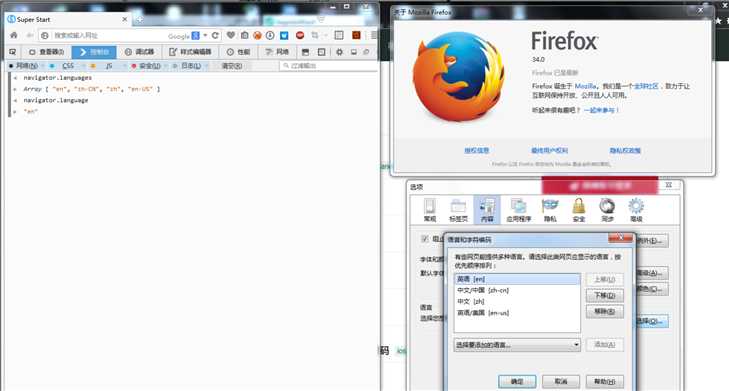The width and height of the screenshot is (729, 391).
Task: Click the 安全 Security lock icon in Options
Action: 579,210
